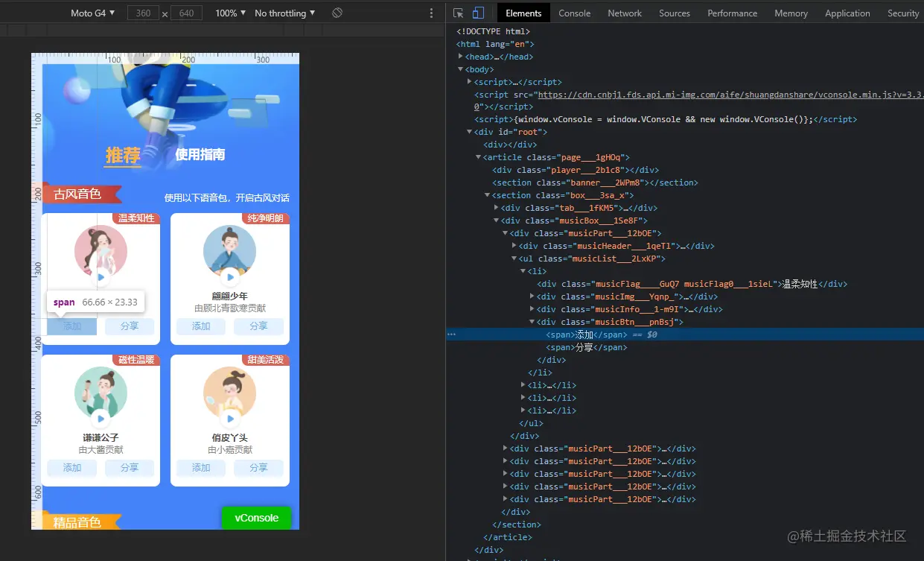Play the 俏皮丫头 voice sample
The width and height of the screenshot is (924, 561).
point(230,419)
